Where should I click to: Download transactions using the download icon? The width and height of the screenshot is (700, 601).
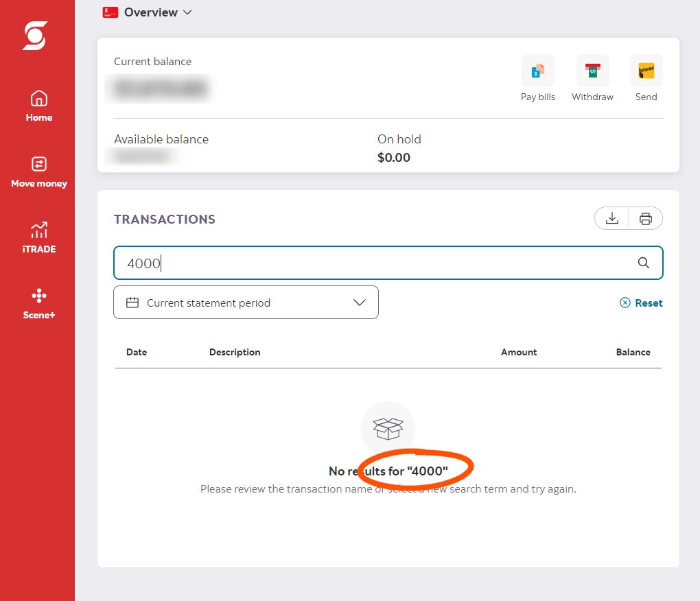click(612, 218)
